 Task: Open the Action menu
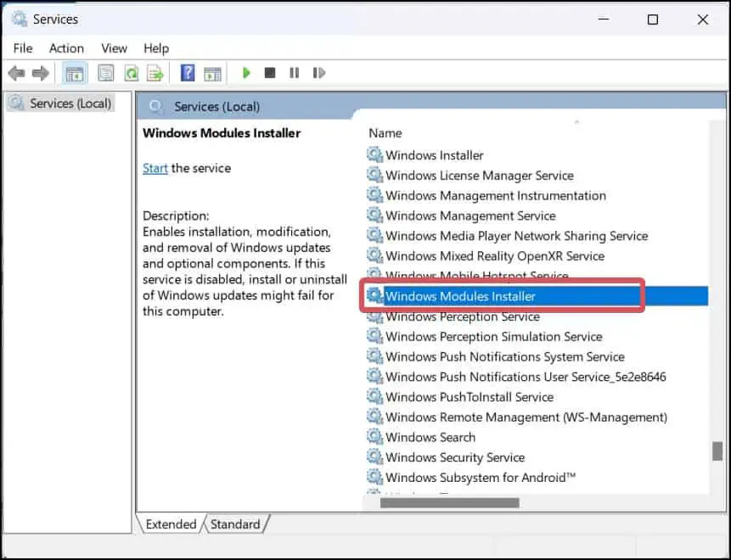[x=67, y=48]
